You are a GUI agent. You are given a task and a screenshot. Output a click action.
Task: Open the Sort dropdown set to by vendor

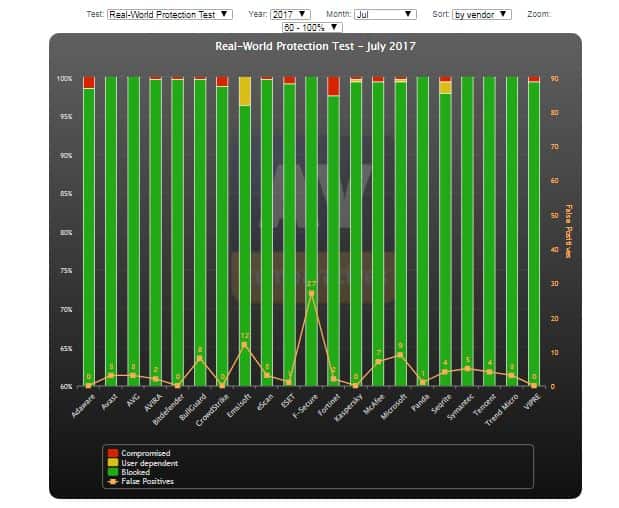(x=482, y=15)
